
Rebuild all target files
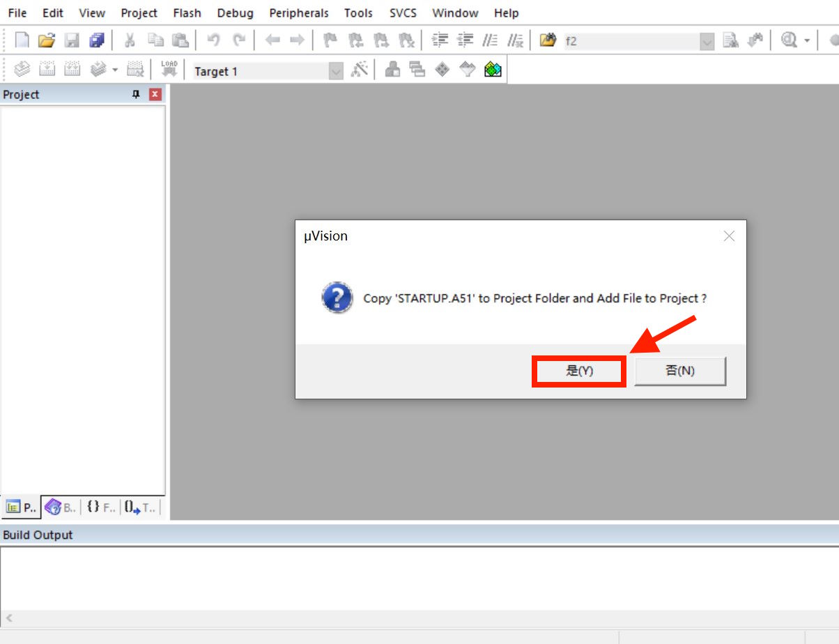[x=72, y=70]
